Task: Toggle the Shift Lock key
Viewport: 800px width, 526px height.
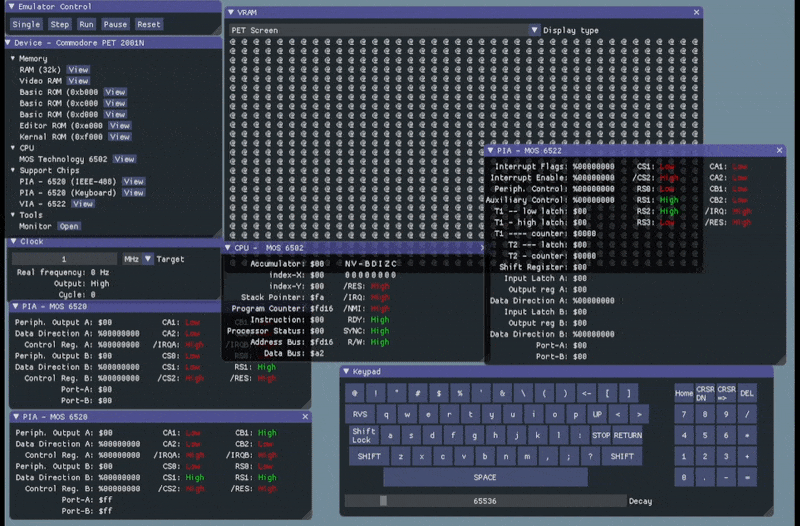Action: [x=362, y=435]
